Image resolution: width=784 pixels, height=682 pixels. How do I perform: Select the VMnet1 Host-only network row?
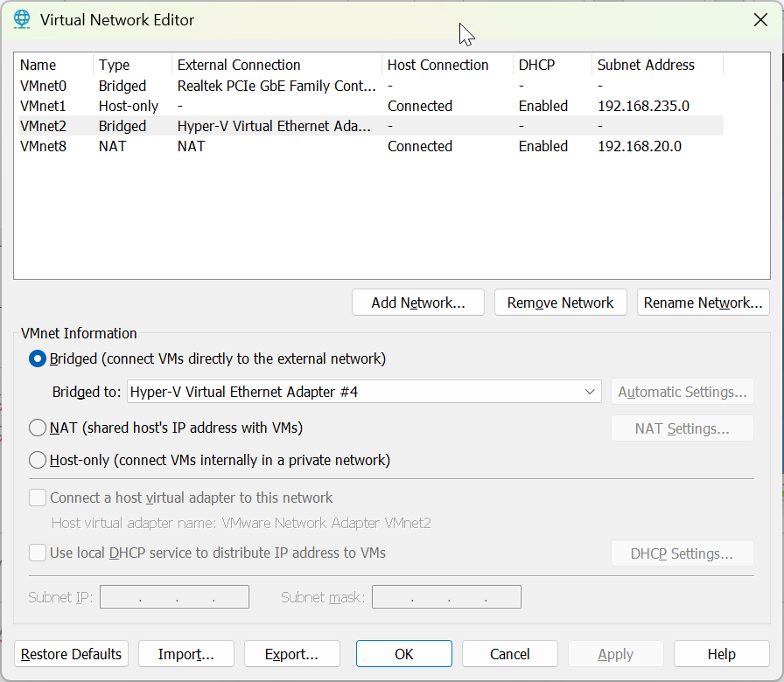[43, 106]
